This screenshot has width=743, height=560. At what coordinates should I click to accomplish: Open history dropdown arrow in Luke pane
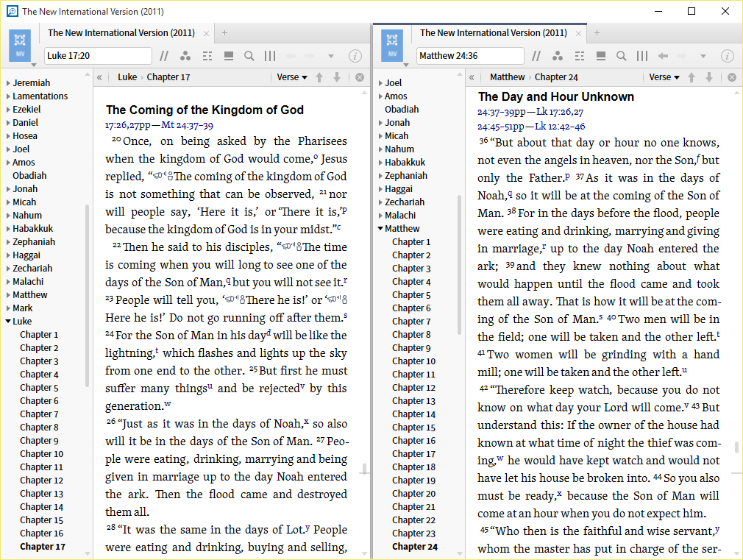(x=331, y=56)
